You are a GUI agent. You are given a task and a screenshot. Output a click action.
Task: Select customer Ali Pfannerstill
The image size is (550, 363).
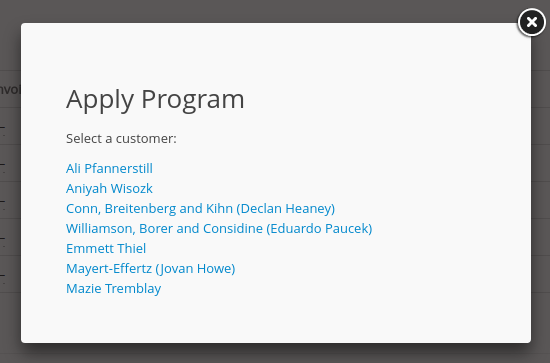click(109, 168)
